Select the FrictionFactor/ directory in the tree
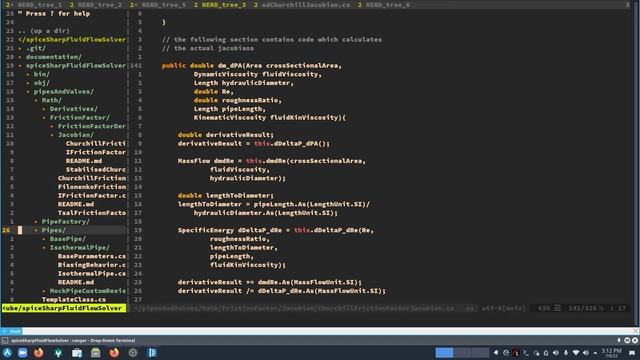This screenshot has height=360, width=640. click(x=80, y=118)
